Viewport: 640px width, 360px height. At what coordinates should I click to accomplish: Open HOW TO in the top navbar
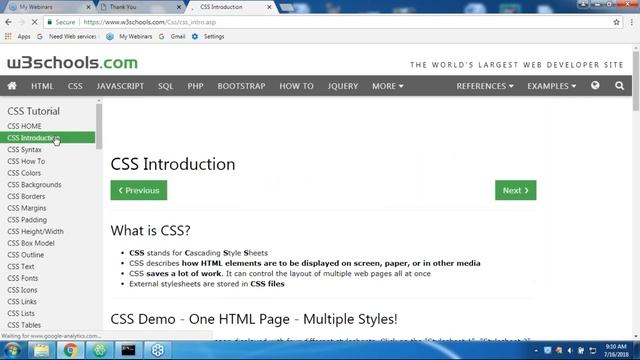pos(296,86)
